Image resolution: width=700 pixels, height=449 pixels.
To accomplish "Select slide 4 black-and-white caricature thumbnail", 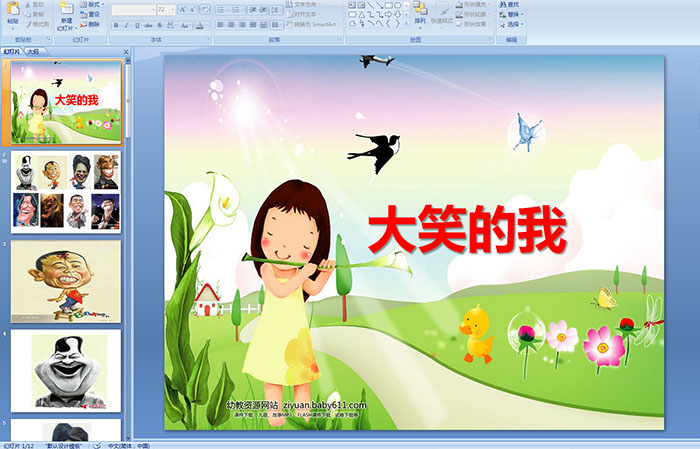I will point(66,370).
